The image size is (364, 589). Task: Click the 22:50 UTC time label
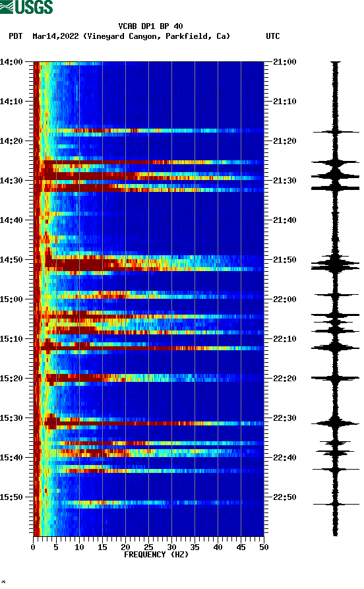coord(285,497)
